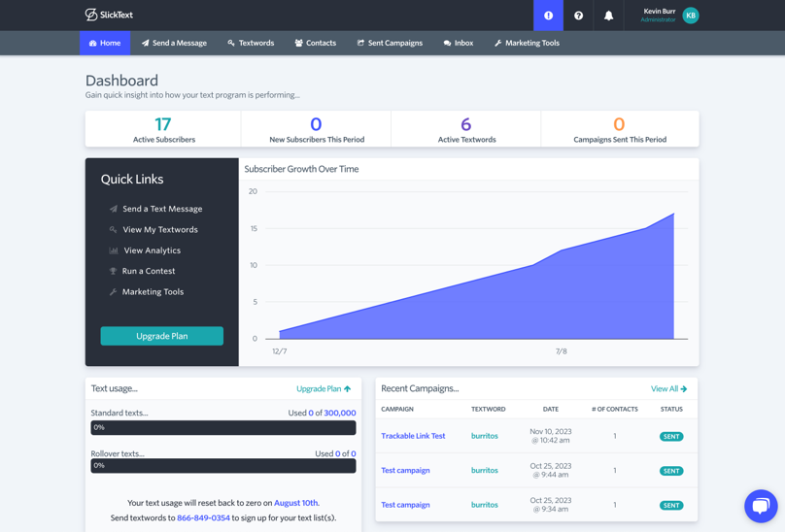
Task: Click the Standard texts usage progress bar
Action: point(223,427)
